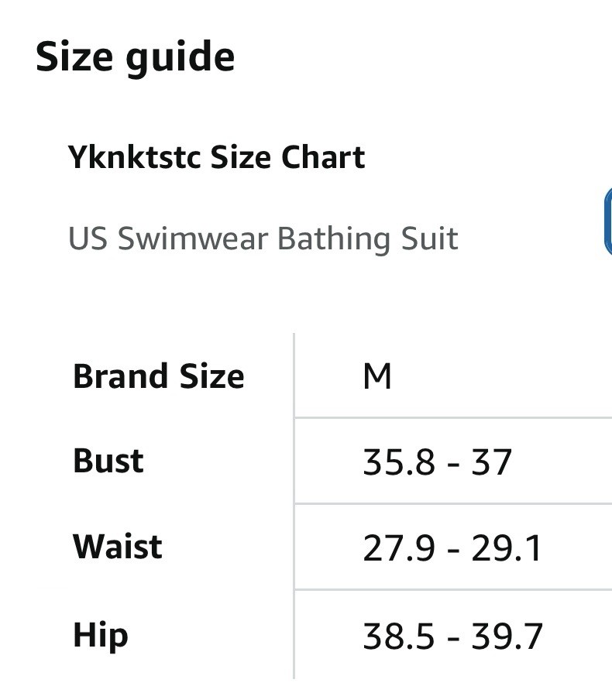Screen dimensions: 612x700
Task: Select the waist measurement "27.9 - 29.1"
Action: (x=452, y=549)
